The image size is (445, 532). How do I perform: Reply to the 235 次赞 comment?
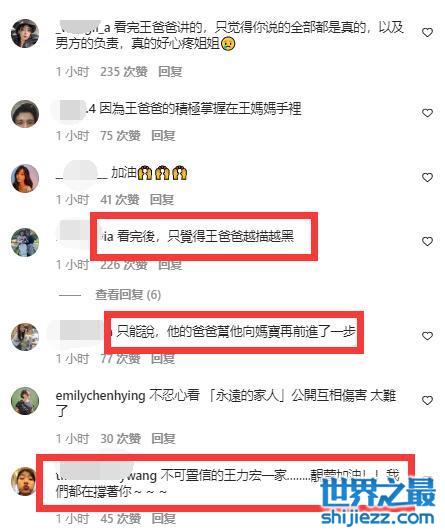click(x=170, y=72)
